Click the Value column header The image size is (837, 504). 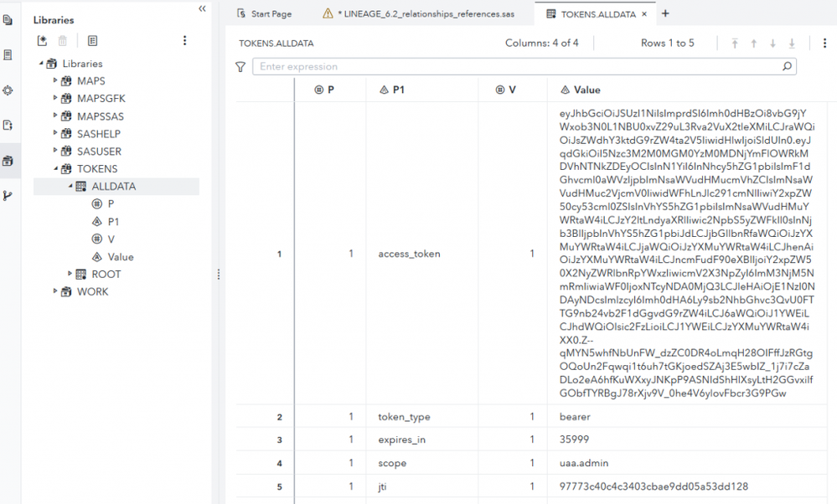pyautogui.click(x=688, y=90)
